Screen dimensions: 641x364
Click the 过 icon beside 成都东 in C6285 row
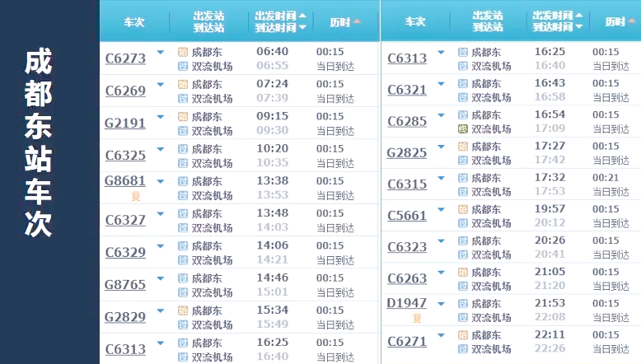tap(463, 115)
